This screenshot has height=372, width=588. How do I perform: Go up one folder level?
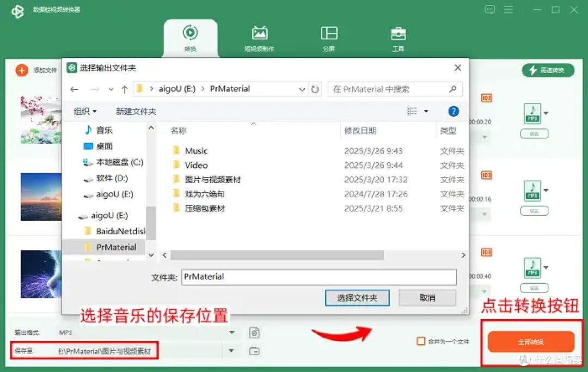pos(125,89)
